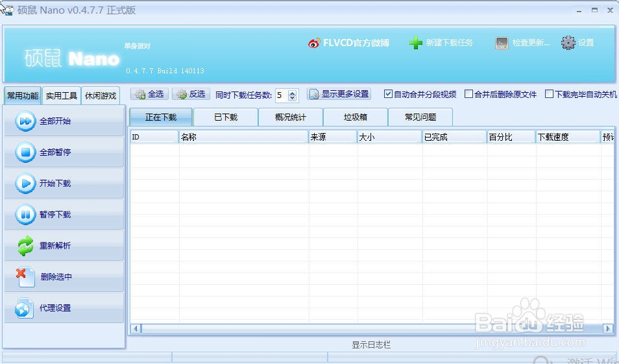Open the 垃圾箱 tab
This screenshot has height=364, width=619.
coord(356,117)
